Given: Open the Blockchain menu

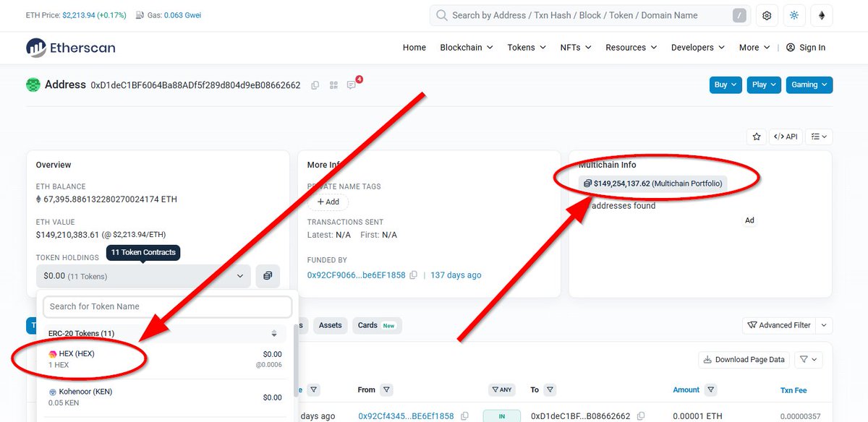Looking at the screenshot, I should point(467,48).
